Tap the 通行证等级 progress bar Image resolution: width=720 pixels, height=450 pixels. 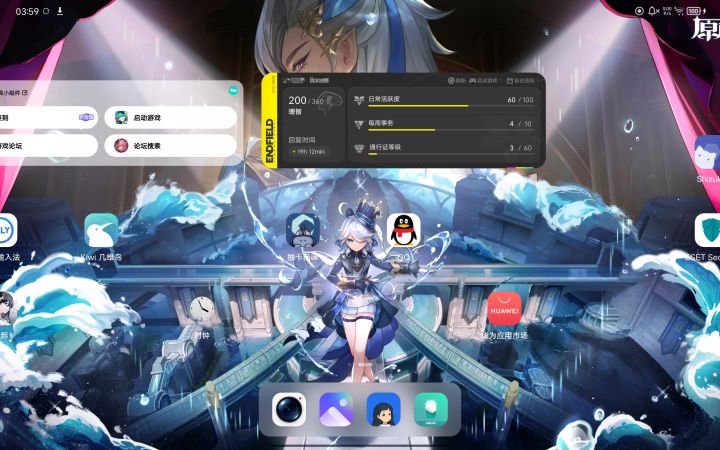click(451, 154)
